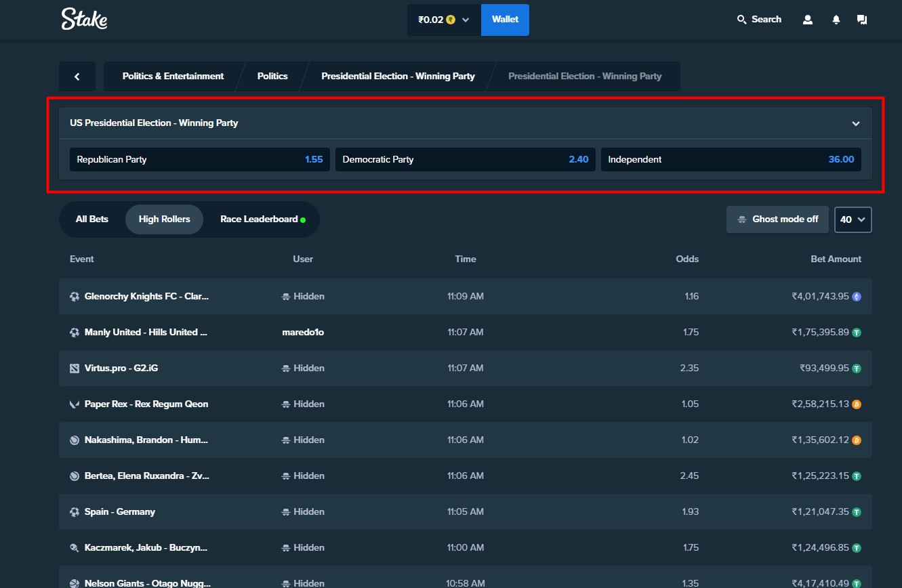Click the Ethereum icon next to ₹4,01,743.95
902x588 pixels.
[x=857, y=296]
